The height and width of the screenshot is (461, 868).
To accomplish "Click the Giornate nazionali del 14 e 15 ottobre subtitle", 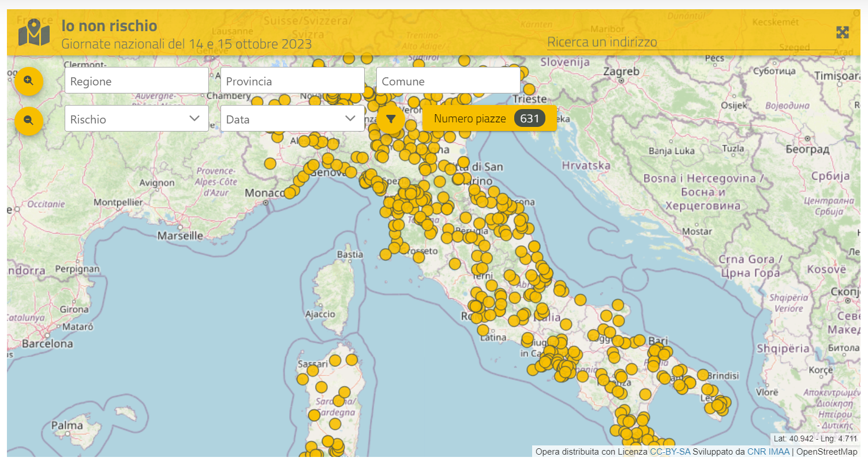I will click(186, 44).
